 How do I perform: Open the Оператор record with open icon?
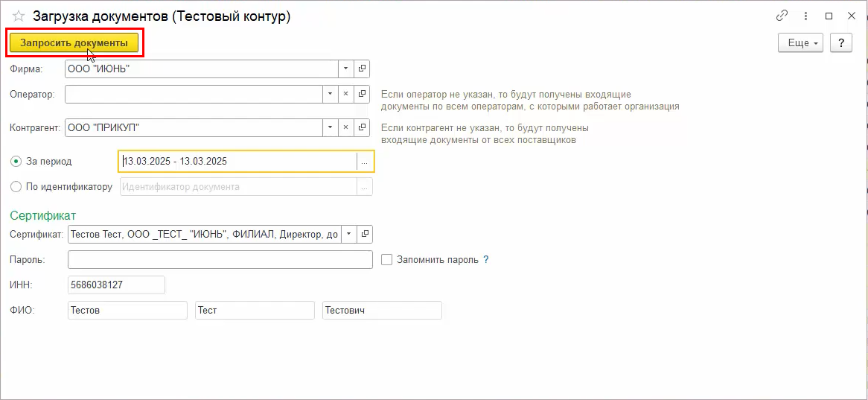click(x=362, y=94)
